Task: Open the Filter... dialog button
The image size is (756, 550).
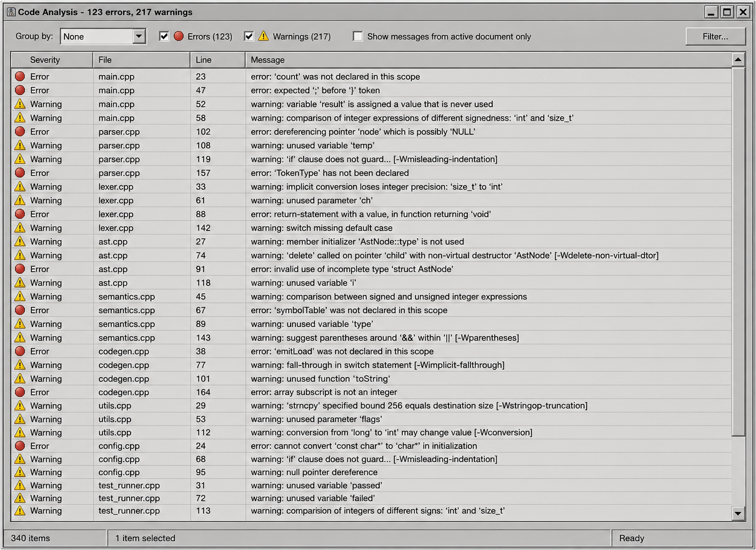Action: [x=715, y=36]
